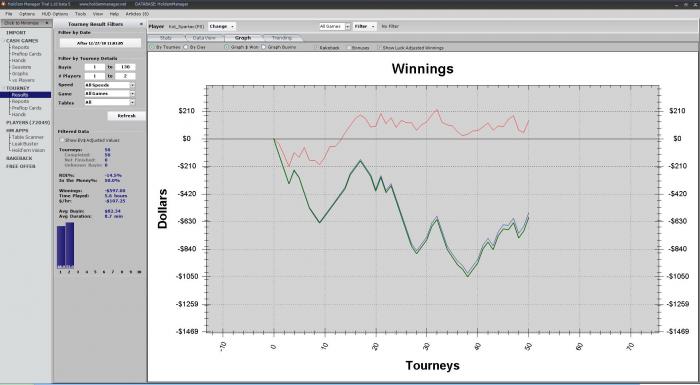Open the Filter dropdown button
Screen dimensions: 700x385
tap(364, 26)
